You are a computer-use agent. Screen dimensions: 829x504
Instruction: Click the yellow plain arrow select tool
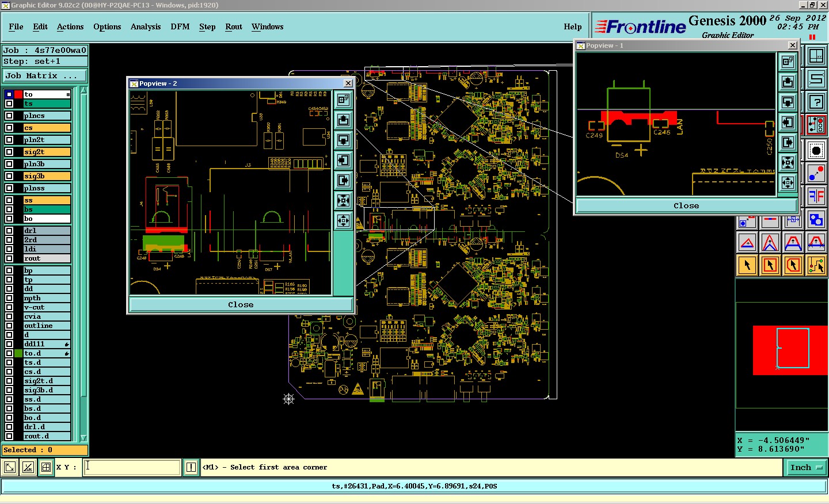pos(747,265)
